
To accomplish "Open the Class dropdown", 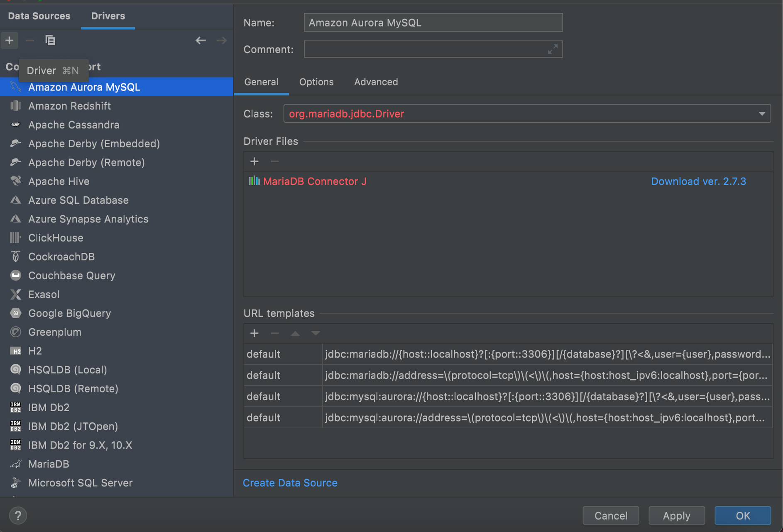I will 761,114.
